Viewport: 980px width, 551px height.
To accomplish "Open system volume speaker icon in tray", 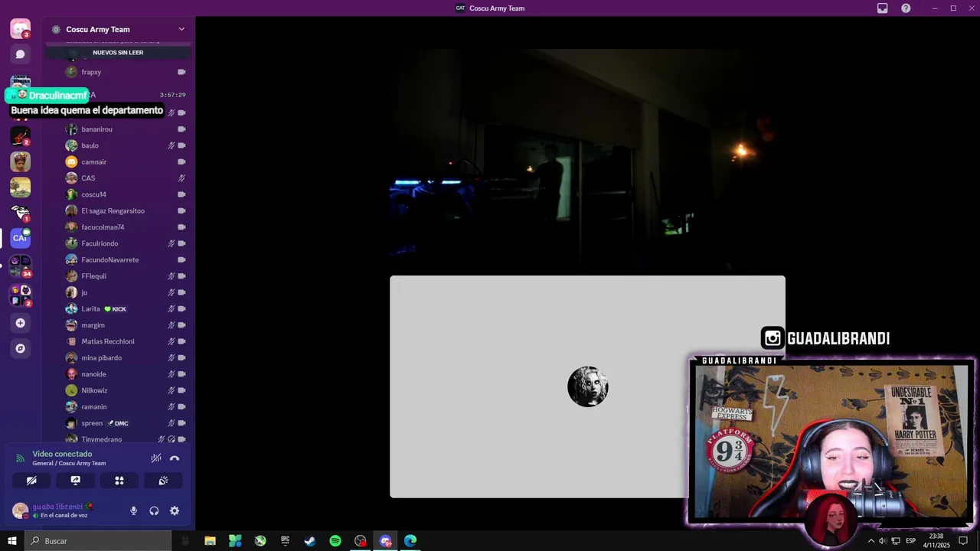I will [883, 541].
